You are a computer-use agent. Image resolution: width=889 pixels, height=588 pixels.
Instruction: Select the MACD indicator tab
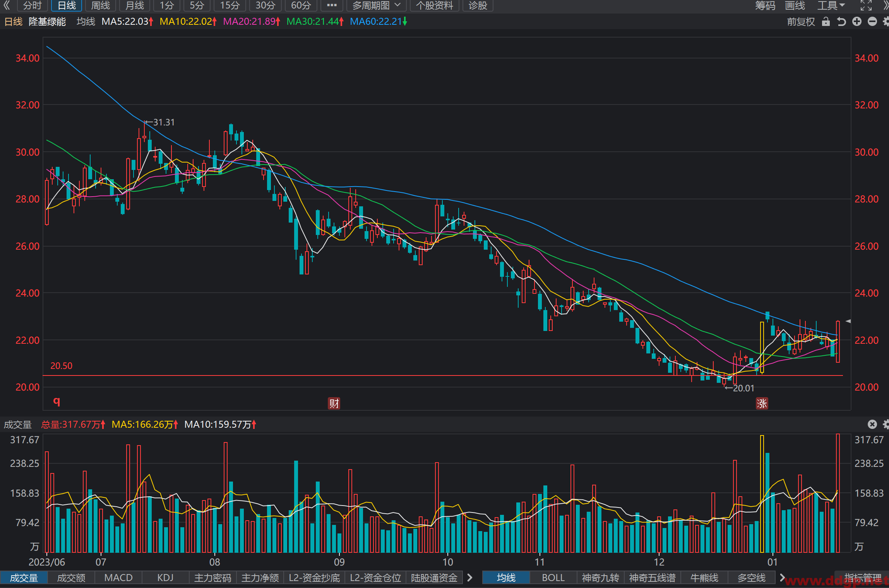point(118,578)
